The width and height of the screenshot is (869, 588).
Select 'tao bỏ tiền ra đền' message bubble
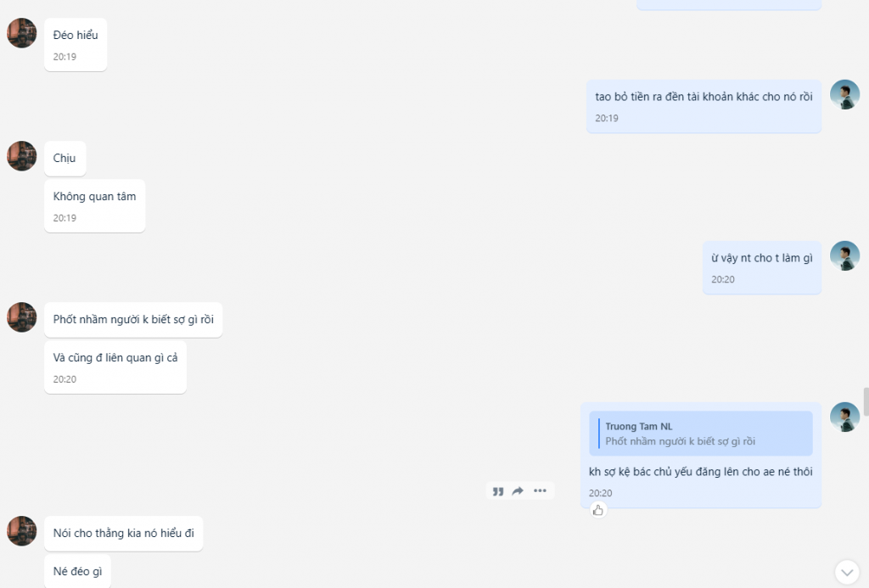click(704, 106)
